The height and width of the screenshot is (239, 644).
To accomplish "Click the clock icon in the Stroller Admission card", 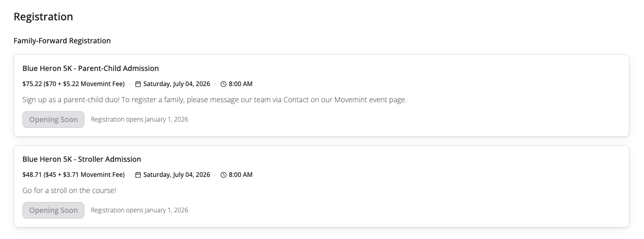I will [x=224, y=175].
